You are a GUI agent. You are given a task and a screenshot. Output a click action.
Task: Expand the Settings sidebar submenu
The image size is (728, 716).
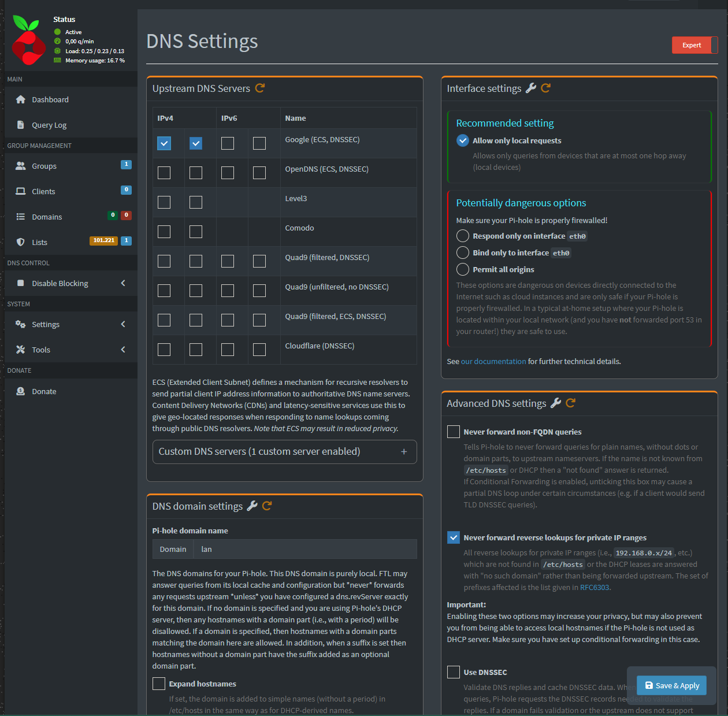pos(70,324)
